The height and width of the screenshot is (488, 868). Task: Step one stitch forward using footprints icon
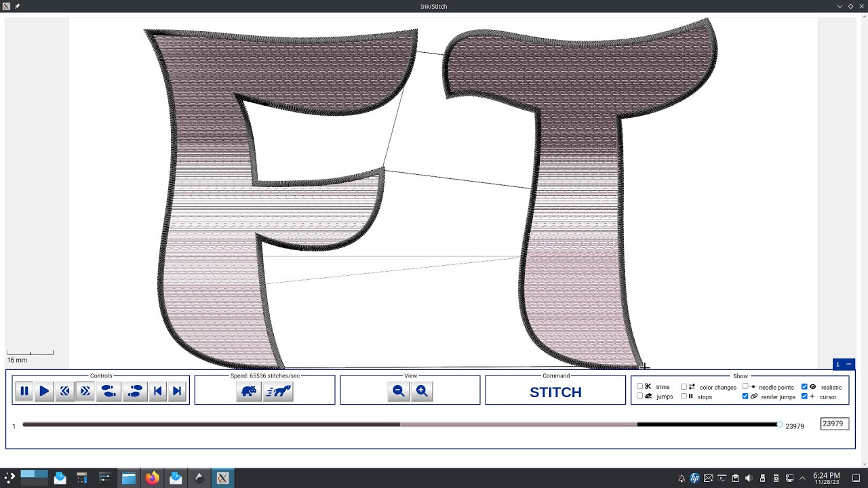coord(135,391)
